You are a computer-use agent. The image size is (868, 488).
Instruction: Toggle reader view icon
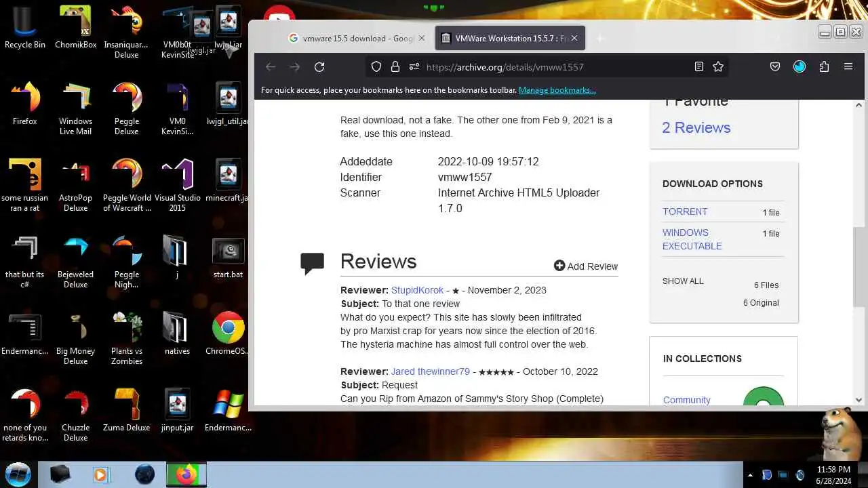699,66
